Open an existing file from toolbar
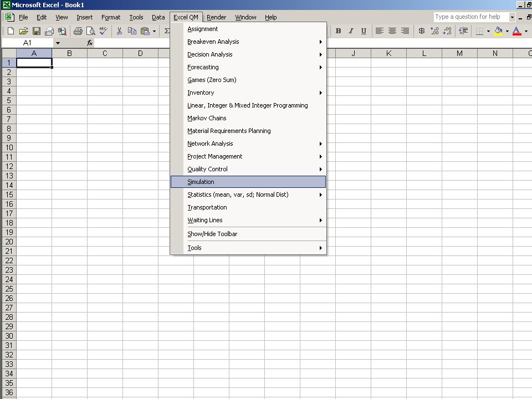 tap(23, 31)
